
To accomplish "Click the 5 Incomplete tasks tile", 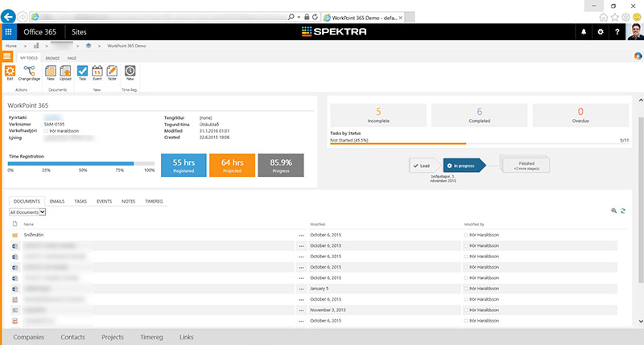I will (x=378, y=115).
